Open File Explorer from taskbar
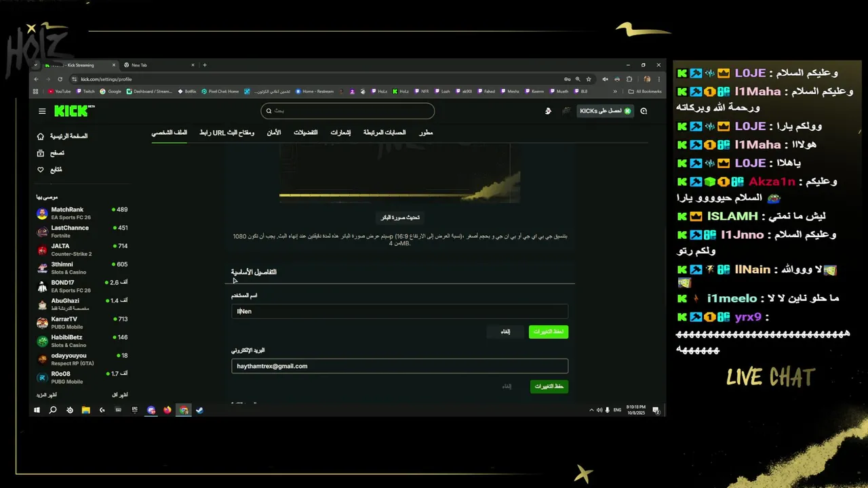868x488 pixels. click(x=86, y=410)
